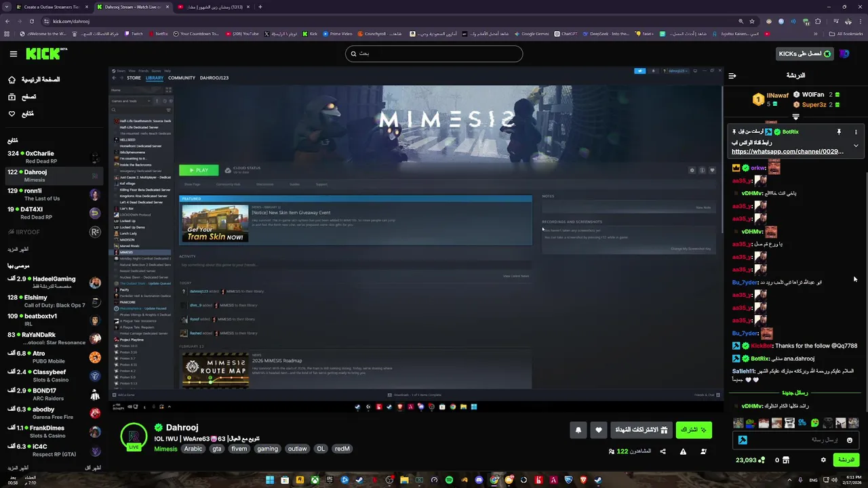Click the gift subscriptions button
The width and height of the screenshot is (868, 488).
tap(642, 430)
